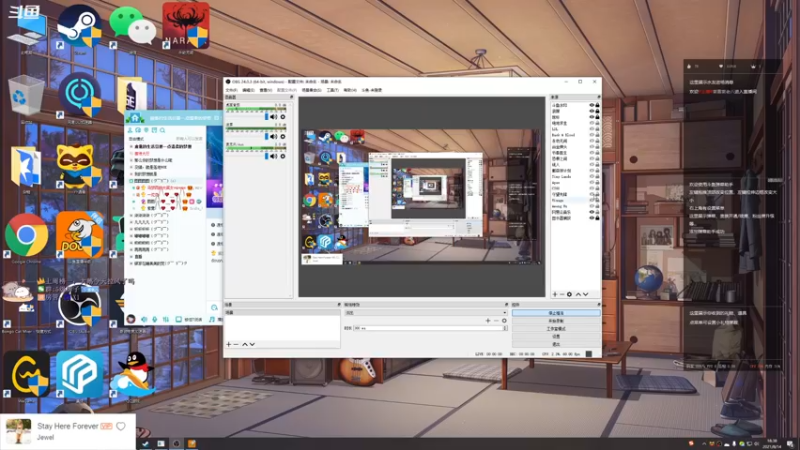This screenshot has width=800, height=450.
Task: Open the Windows notification center in the tray
Action: point(790,444)
